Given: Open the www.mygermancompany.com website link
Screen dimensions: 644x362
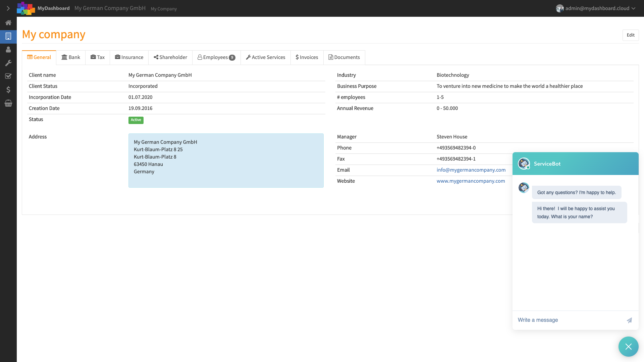Looking at the screenshot, I should 471,181.
